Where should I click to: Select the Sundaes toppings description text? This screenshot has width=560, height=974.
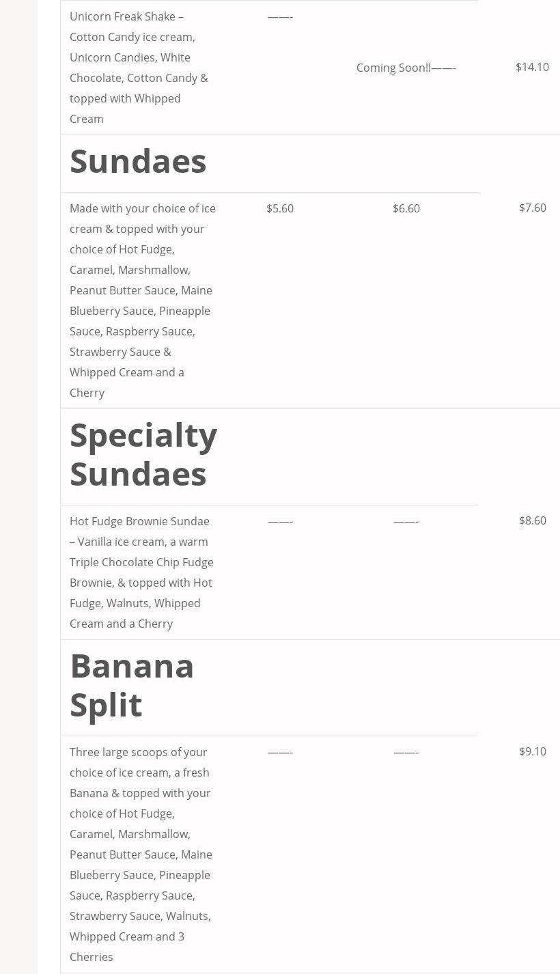(x=142, y=301)
